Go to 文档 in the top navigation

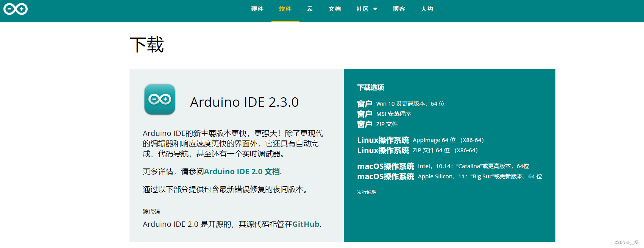[335, 9]
